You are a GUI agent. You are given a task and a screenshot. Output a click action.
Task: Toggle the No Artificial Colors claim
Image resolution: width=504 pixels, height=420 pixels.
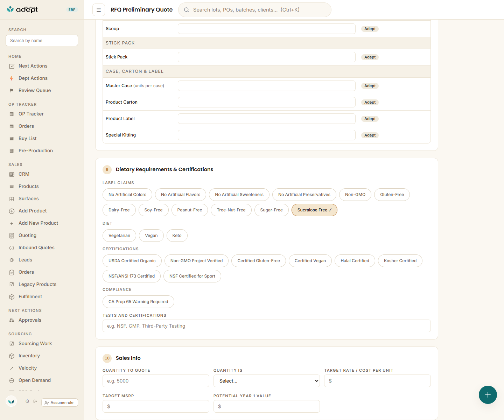(127, 195)
